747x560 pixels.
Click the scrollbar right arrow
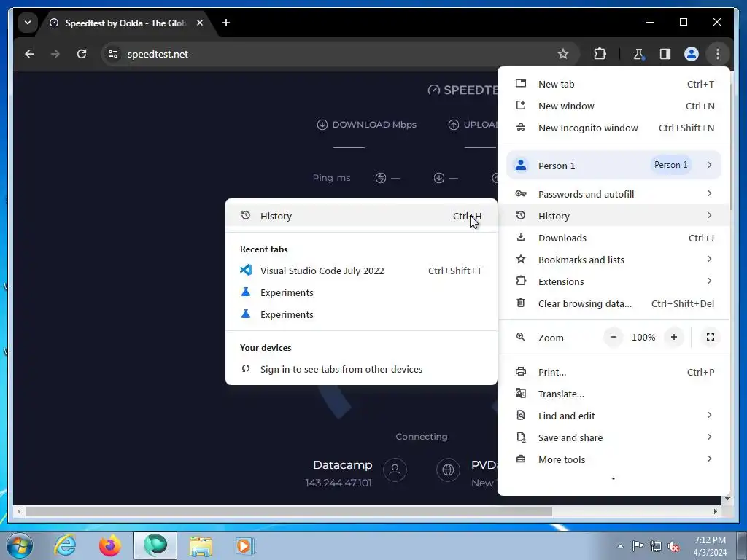coord(715,511)
